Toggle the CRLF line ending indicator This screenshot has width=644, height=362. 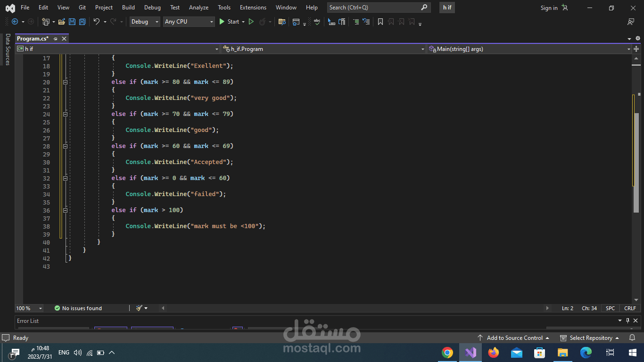pyautogui.click(x=630, y=308)
